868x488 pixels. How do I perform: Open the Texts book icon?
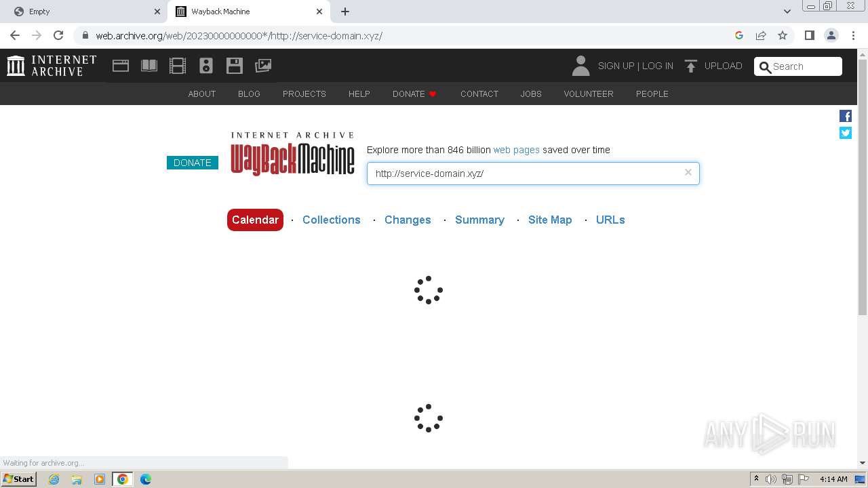point(149,66)
